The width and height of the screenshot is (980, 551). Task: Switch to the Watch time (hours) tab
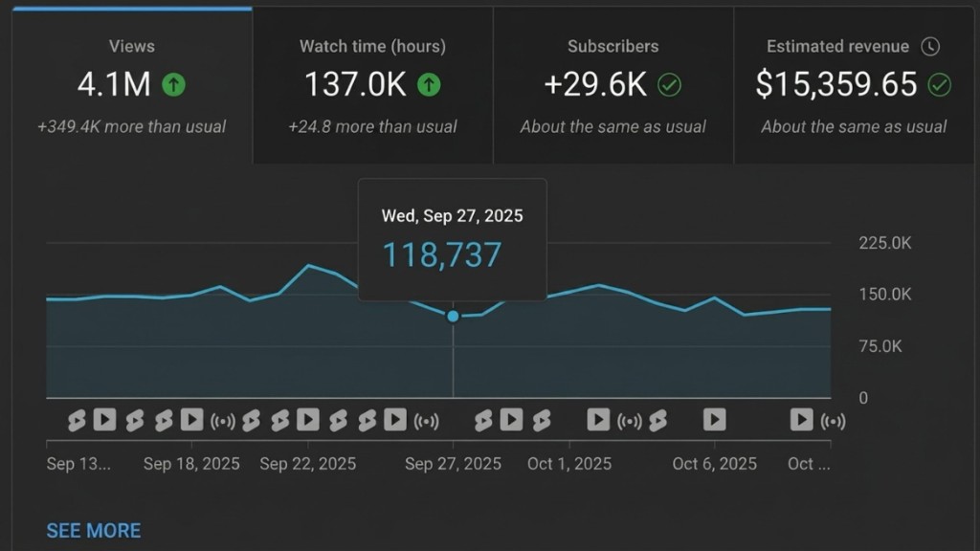coord(372,86)
